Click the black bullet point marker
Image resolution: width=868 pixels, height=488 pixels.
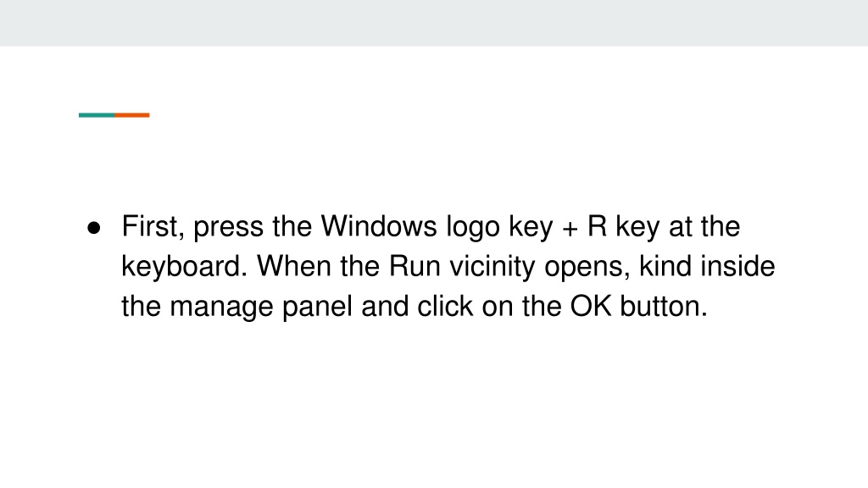[x=94, y=228]
